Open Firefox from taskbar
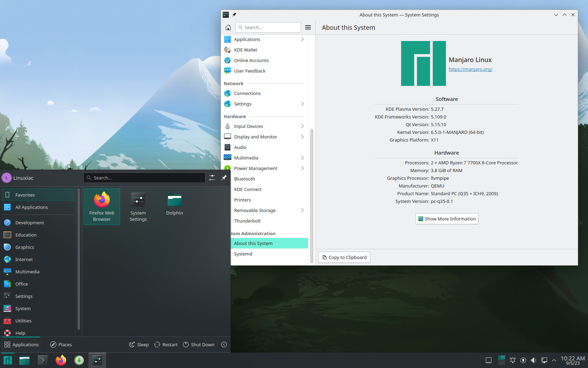Screen dimensions: 588x368 (x=61, y=360)
